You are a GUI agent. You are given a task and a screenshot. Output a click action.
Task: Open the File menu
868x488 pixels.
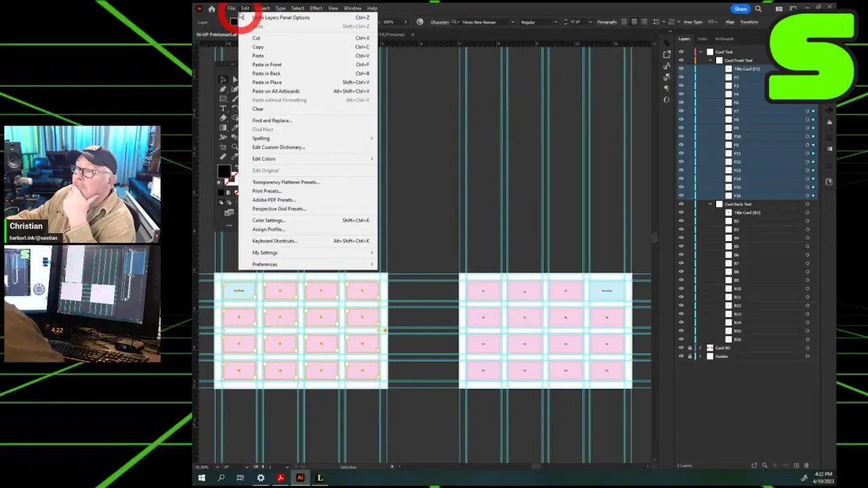click(231, 8)
